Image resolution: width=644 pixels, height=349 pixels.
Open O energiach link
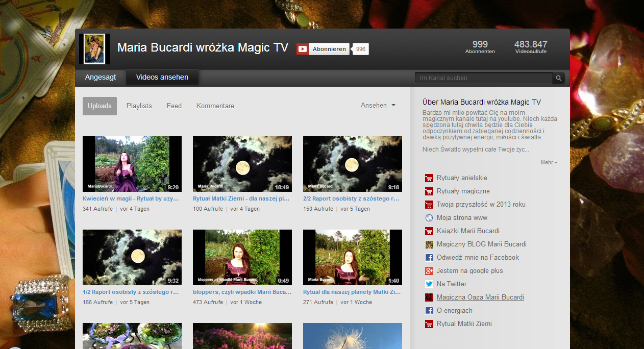455,311
